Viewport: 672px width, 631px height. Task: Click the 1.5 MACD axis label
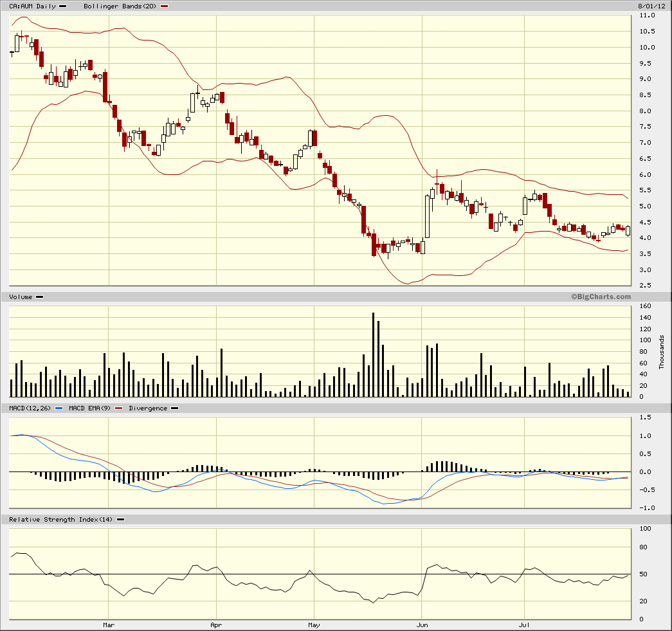click(646, 417)
